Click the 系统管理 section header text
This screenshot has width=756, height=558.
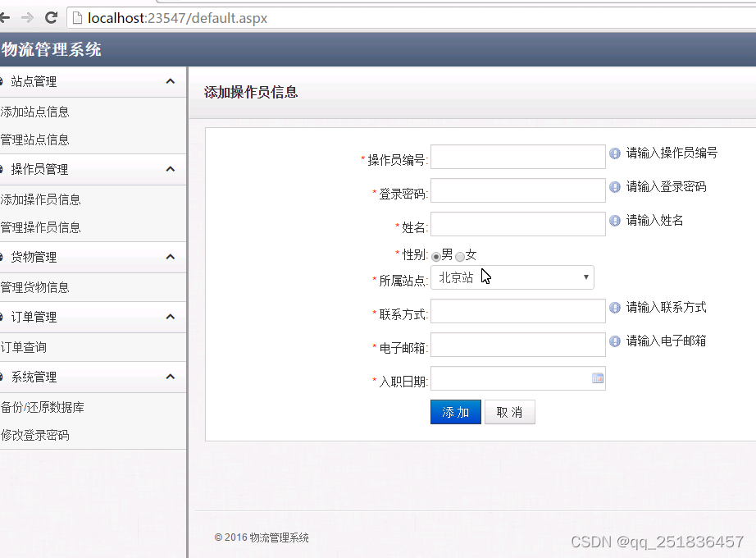34,377
